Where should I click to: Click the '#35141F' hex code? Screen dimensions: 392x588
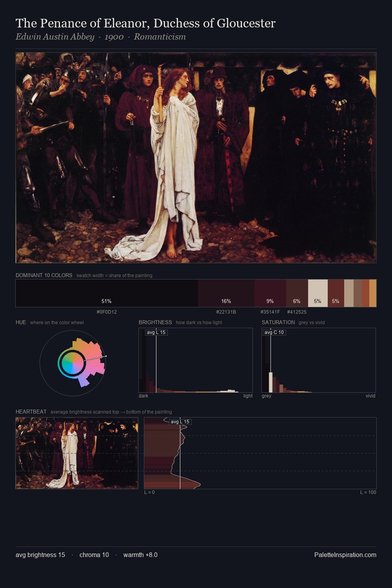coord(270,312)
